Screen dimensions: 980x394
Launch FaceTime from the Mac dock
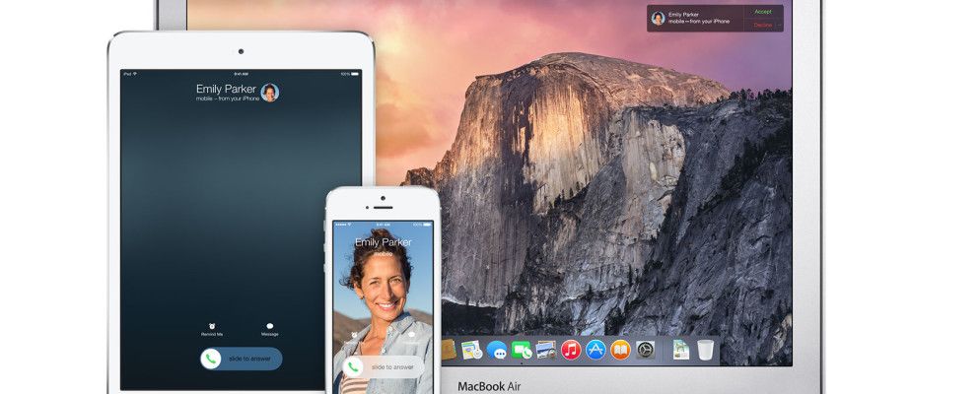[x=522, y=350]
